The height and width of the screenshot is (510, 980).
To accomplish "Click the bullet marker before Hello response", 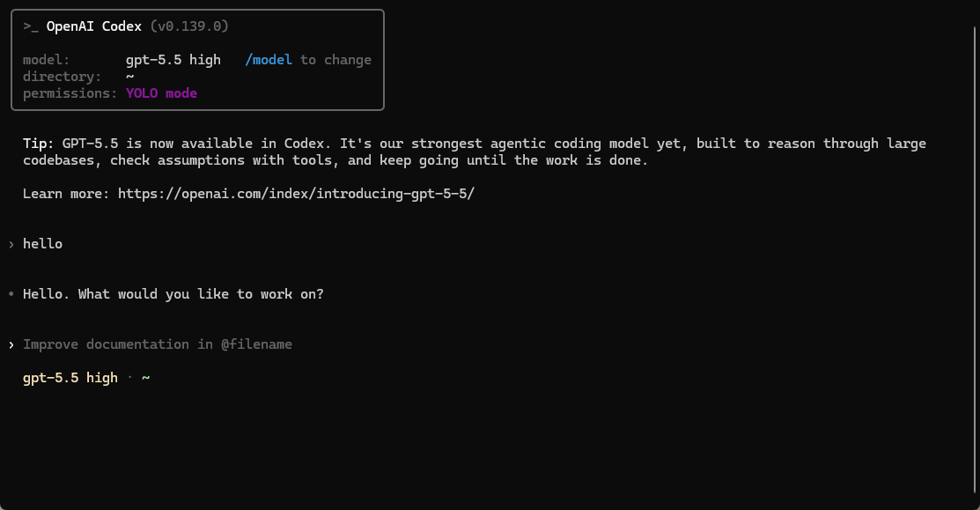I will point(11,293).
